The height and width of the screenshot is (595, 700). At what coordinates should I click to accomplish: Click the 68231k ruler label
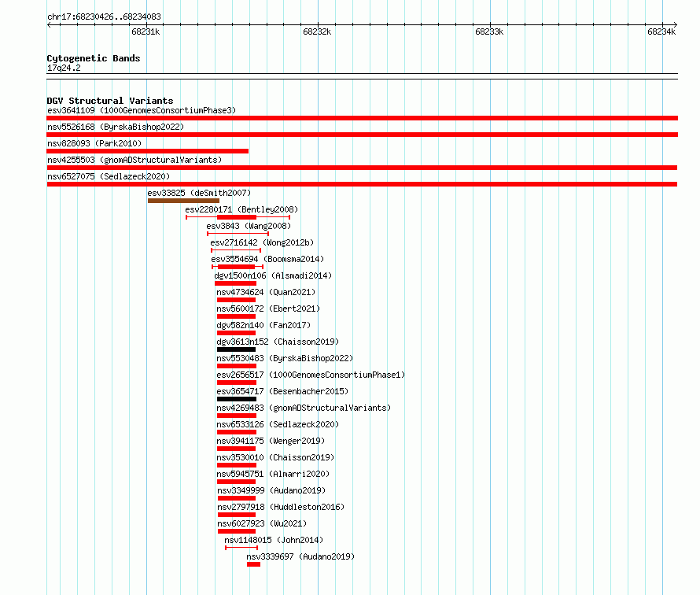(x=146, y=31)
